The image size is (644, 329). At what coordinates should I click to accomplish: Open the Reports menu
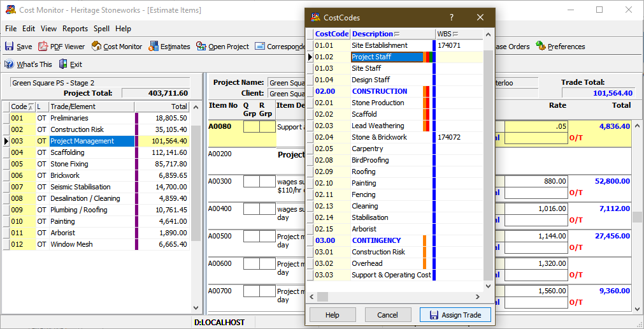tap(75, 29)
